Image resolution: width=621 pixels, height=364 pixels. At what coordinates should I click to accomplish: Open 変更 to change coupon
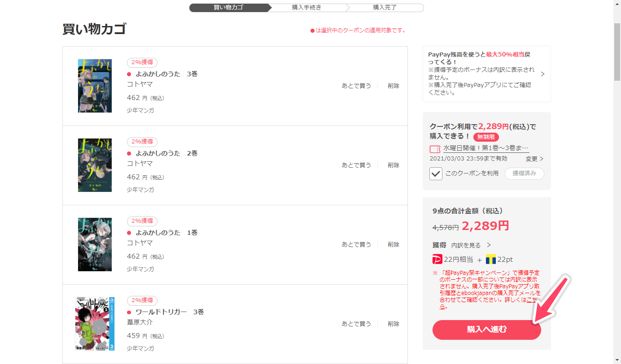(x=534, y=159)
